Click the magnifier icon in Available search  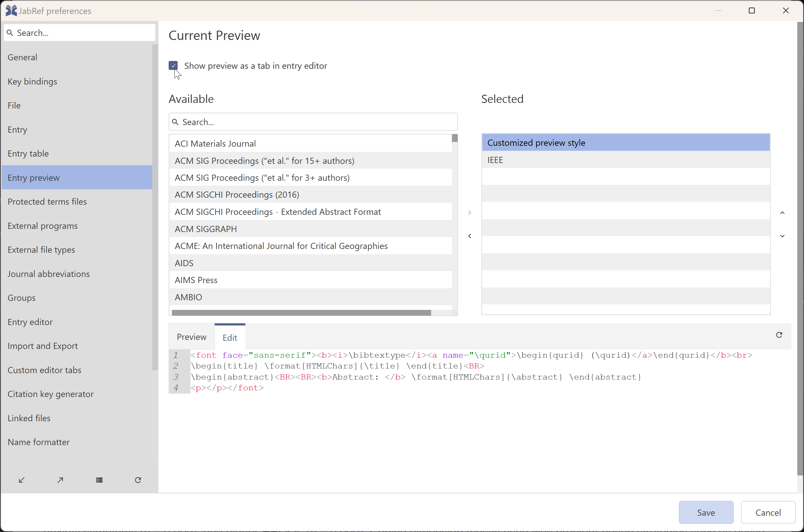click(175, 122)
